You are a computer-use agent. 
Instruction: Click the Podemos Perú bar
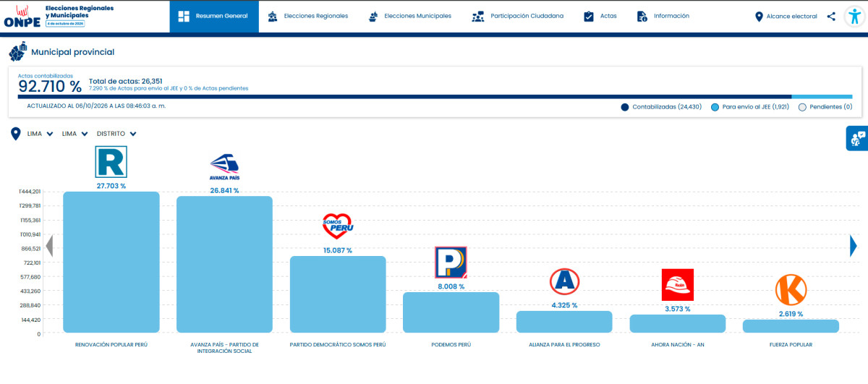[451, 312]
